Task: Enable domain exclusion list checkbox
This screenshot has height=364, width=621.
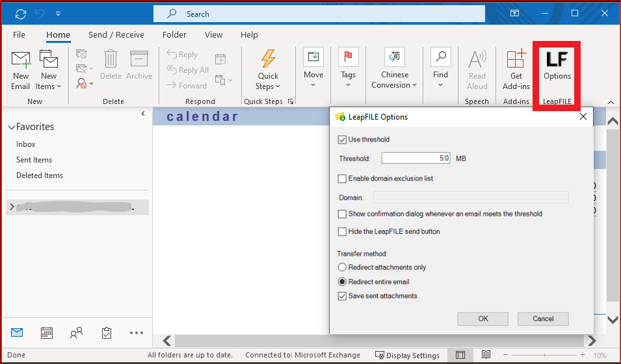Action: [x=342, y=179]
